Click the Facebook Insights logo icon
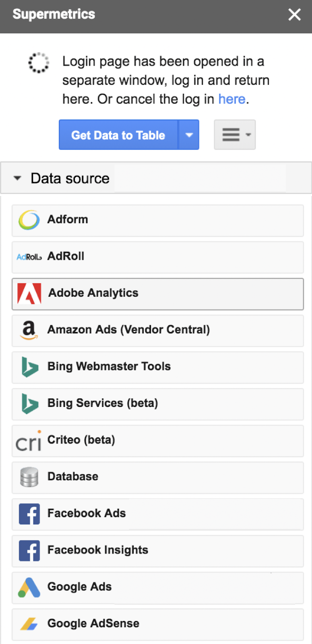The height and width of the screenshot is (644, 312). tap(29, 551)
